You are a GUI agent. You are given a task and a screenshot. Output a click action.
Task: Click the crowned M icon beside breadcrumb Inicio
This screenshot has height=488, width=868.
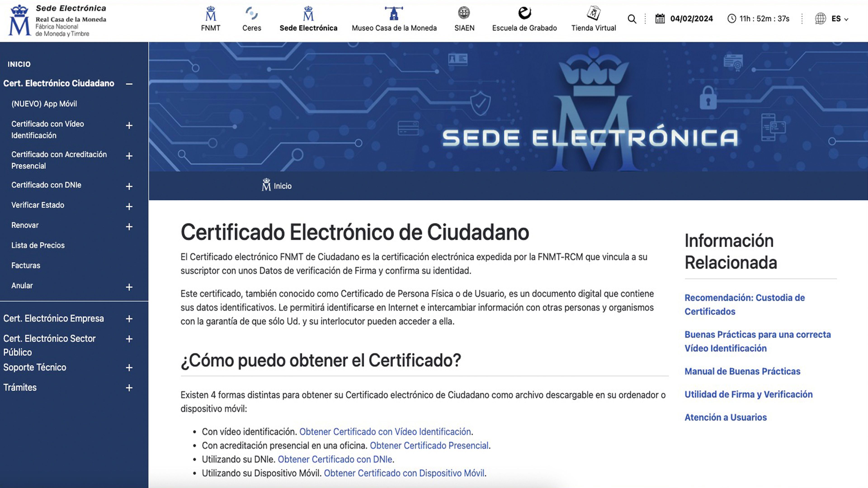point(266,185)
